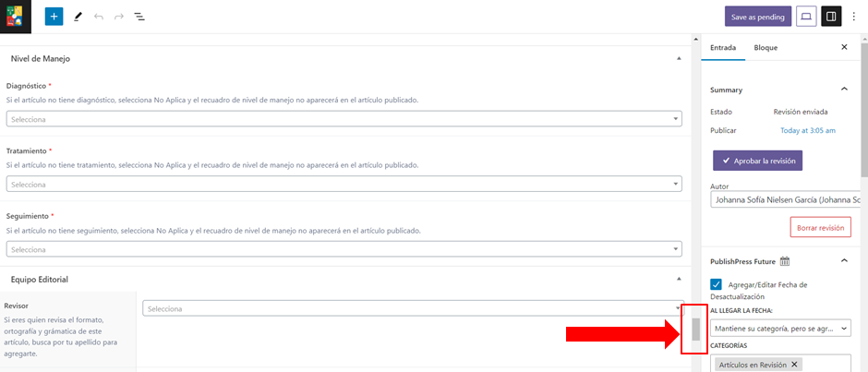Switch to the Bloque tab

click(x=766, y=47)
